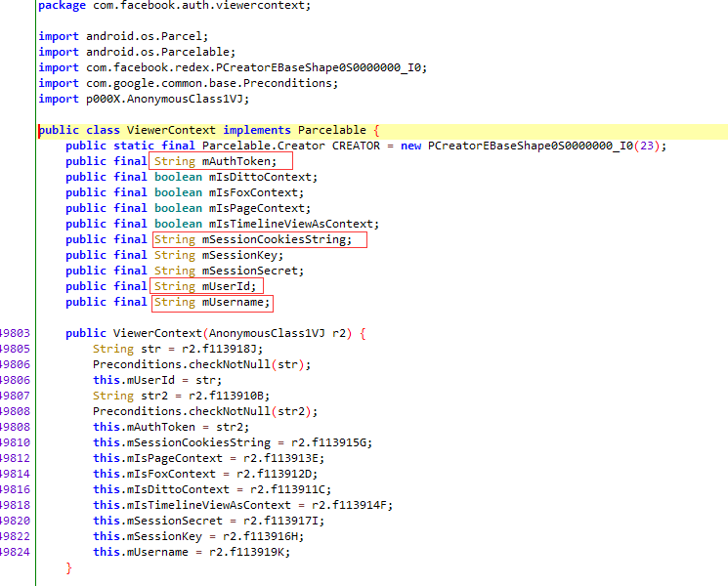Click the mAuthToken field declaration
The width and height of the screenshot is (728, 586).
(171, 161)
